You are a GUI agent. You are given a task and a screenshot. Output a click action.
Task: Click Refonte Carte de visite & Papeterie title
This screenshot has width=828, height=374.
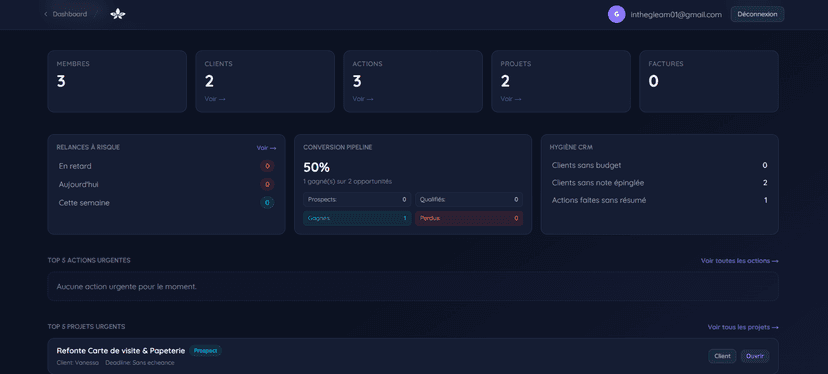[121, 350]
